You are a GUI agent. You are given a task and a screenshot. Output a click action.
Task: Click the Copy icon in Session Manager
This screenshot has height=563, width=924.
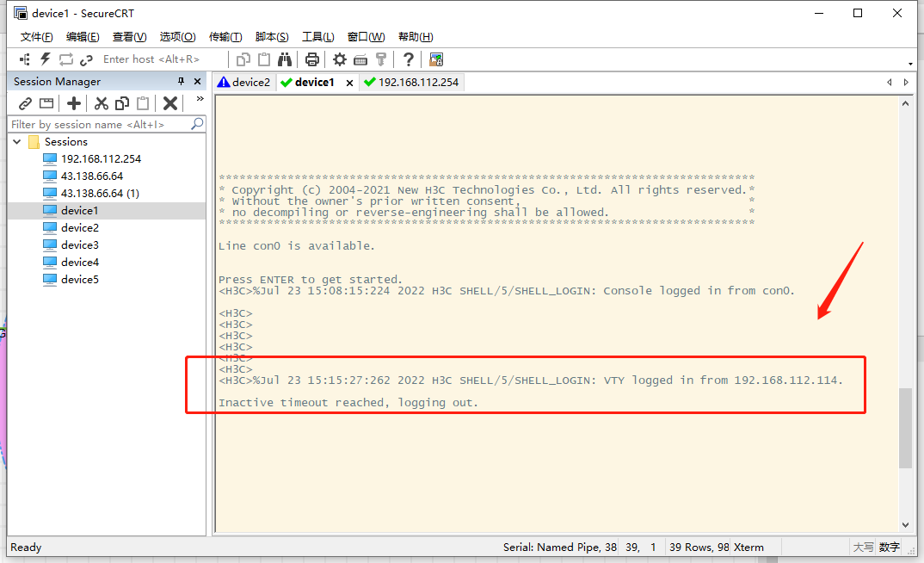pyautogui.click(x=122, y=104)
